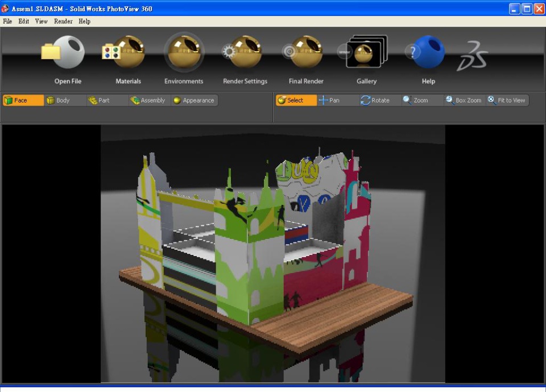Open the Help menu in menu bar
The height and width of the screenshot is (392, 546).
tap(84, 21)
